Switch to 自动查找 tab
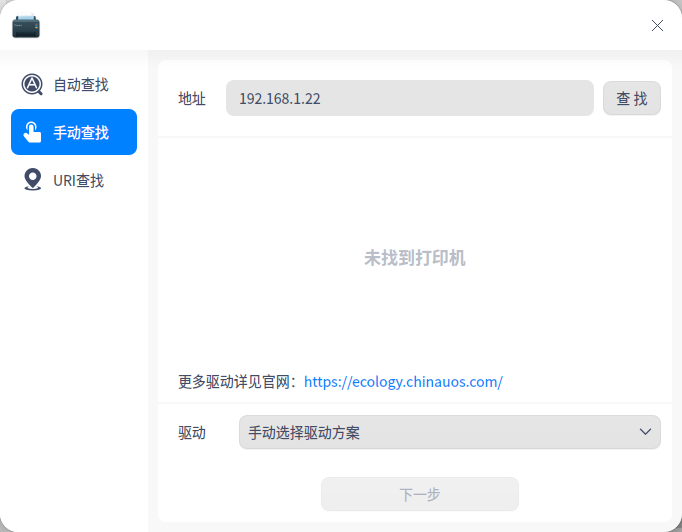682x532 pixels. pos(74,84)
